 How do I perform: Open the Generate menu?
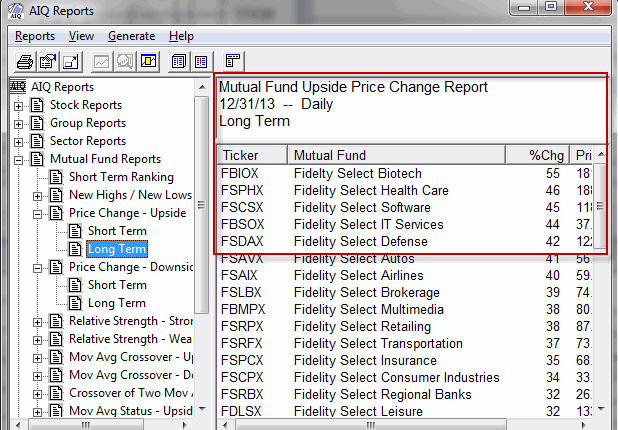131,36
